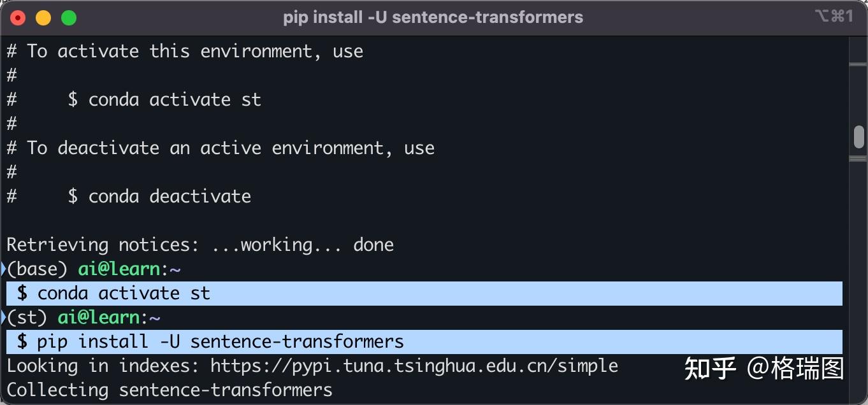
Task: Click the ⌥⌘1 window shortcut indicator
Action: (834, 17)
